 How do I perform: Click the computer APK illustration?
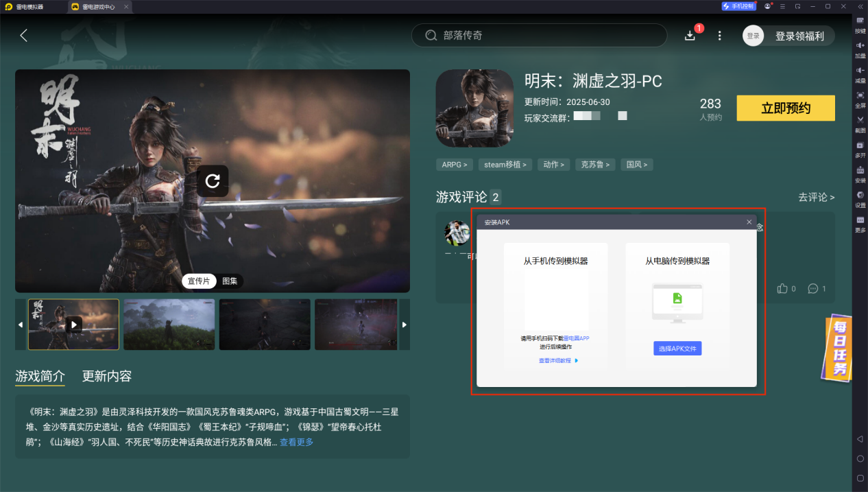pyautogui.click(x=677, y=303)
